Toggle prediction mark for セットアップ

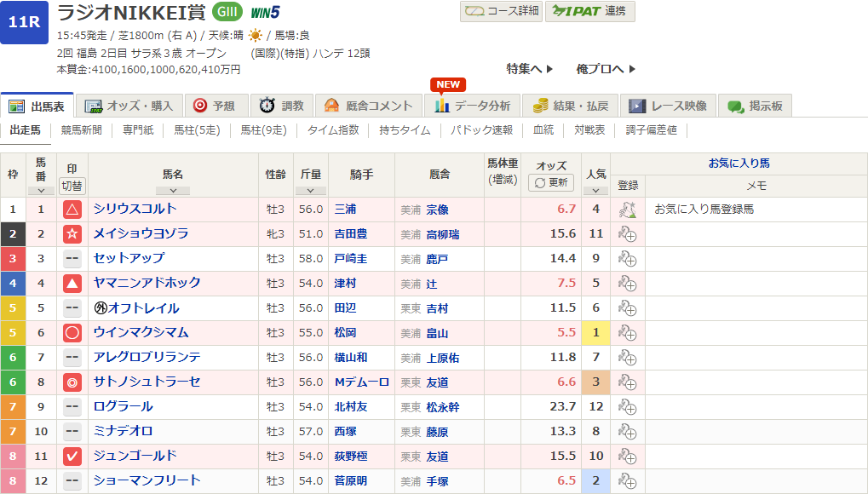(x=72, y=259)
